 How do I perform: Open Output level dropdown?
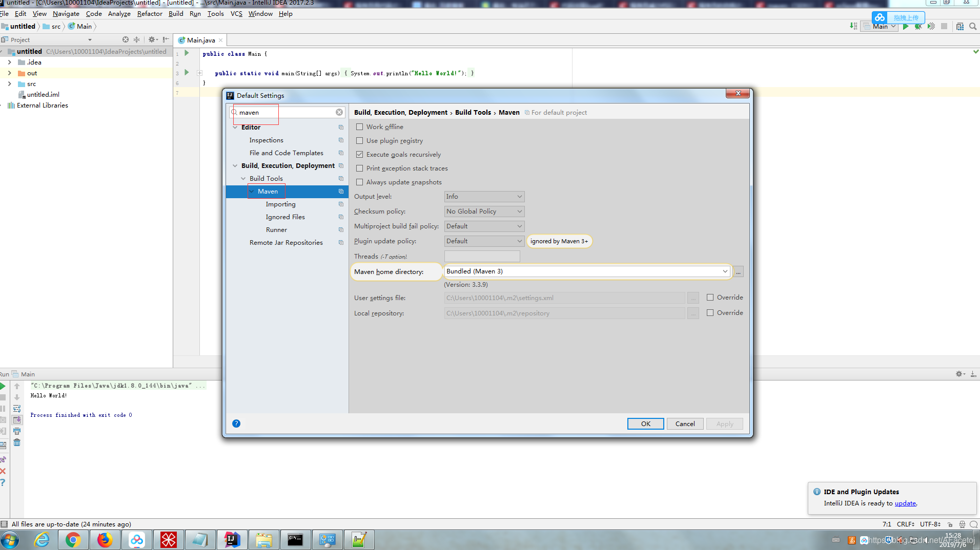(484, 197)
